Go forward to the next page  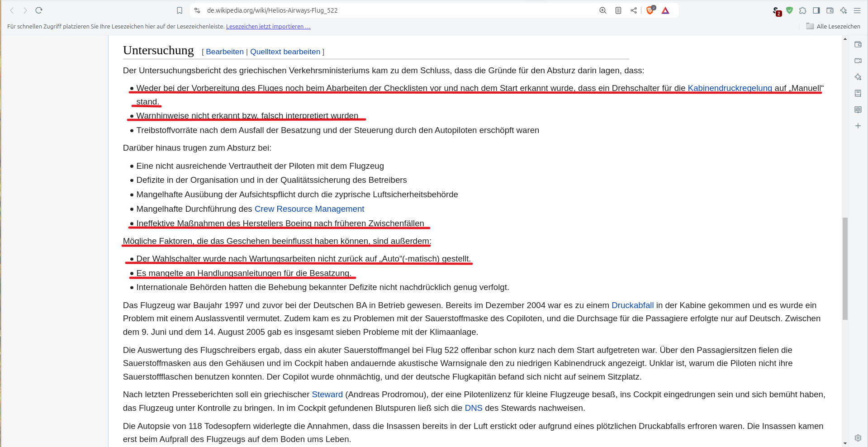click(25, 10)
